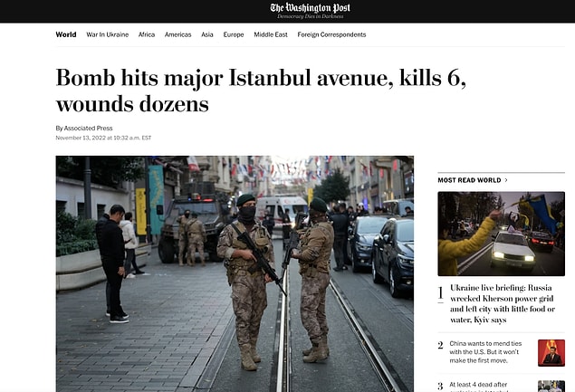
Task: Open Middle East news section
Action: point(271,34)
